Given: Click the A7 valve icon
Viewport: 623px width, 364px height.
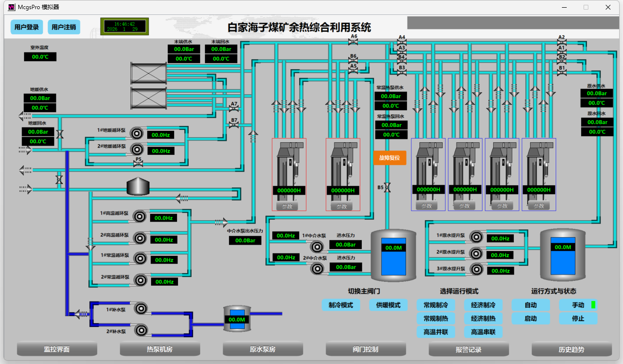Looking at the screenshot, I should tap(234, 110).
